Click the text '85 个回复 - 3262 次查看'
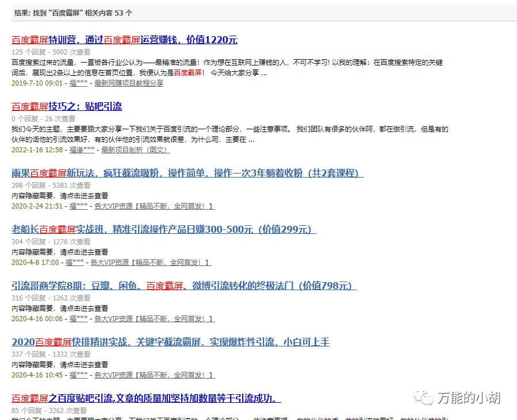This screenshot has width=517, height=420. pos(49,411)
